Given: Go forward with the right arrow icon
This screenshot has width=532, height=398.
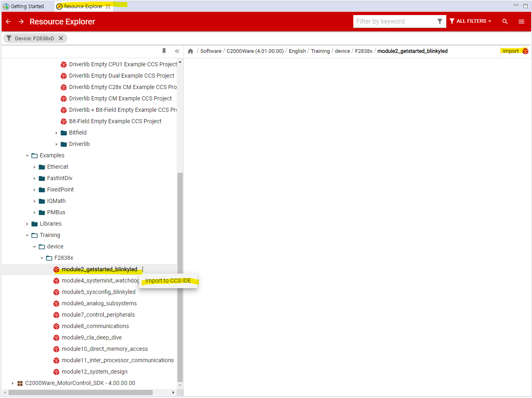Looking at the screenshot, I should (x=21, y=22).
